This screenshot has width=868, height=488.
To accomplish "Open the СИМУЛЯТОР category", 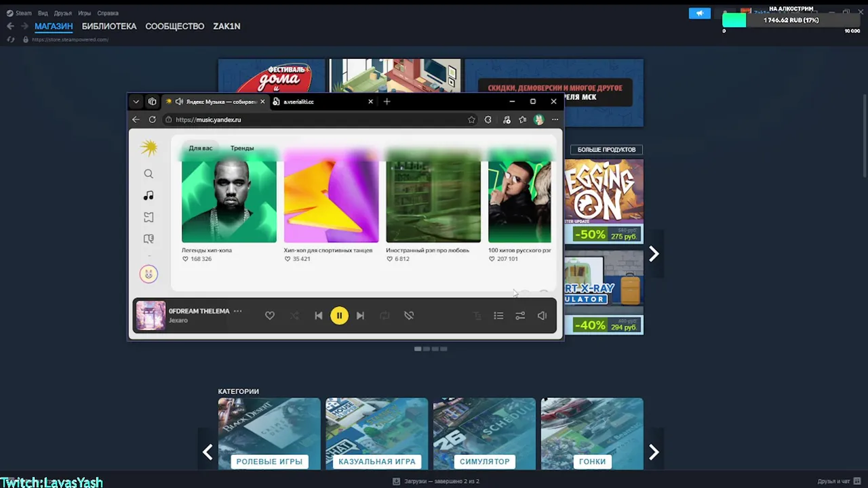I will coord(484,434).
